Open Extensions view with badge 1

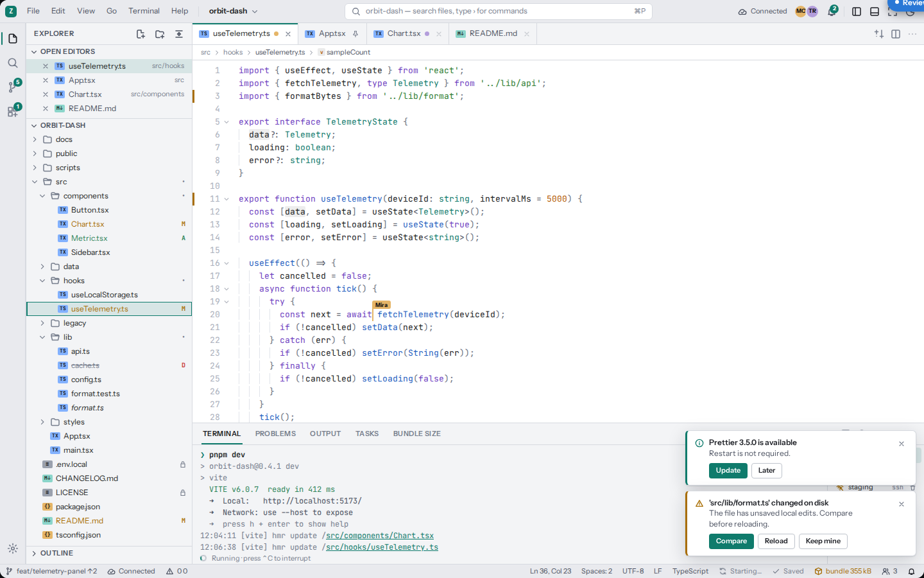[x=12, y=111]
